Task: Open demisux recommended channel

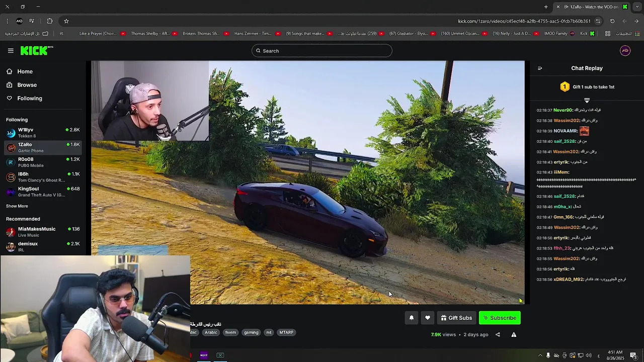Action: 43,246
